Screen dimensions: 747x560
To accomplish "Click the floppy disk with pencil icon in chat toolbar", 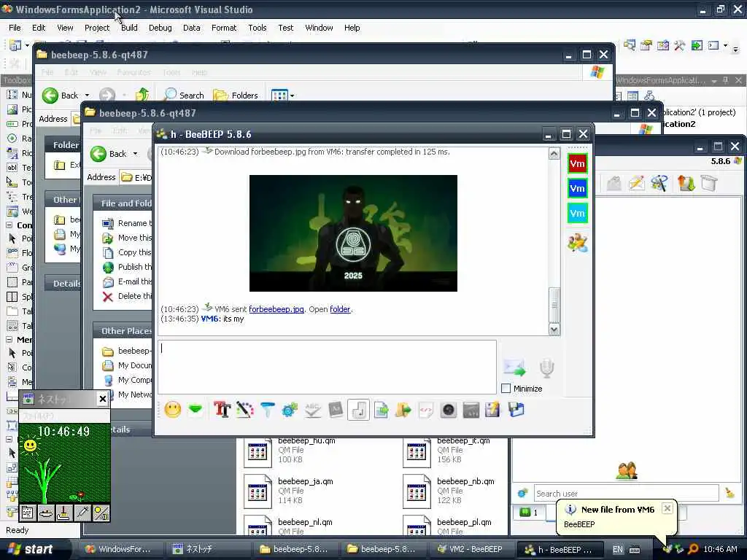I will tap(492, 410).
